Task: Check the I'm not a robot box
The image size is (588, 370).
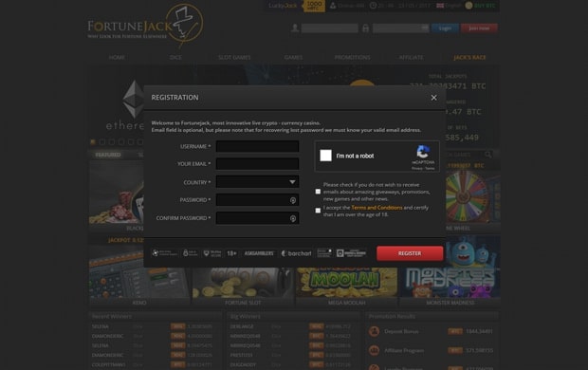Action: (325, 156)
